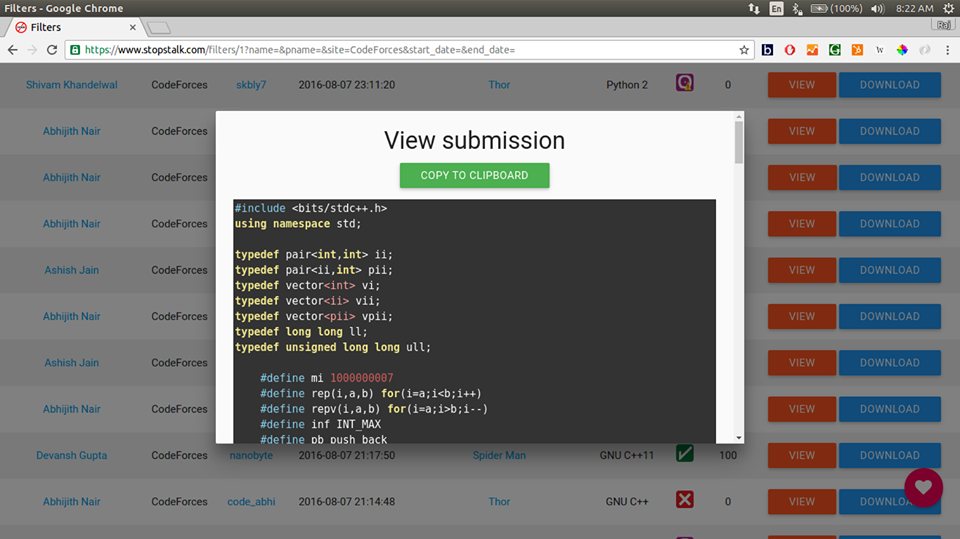Click code line '#include <bits/stdc++.h>'
960x539 pixels.
310,208
